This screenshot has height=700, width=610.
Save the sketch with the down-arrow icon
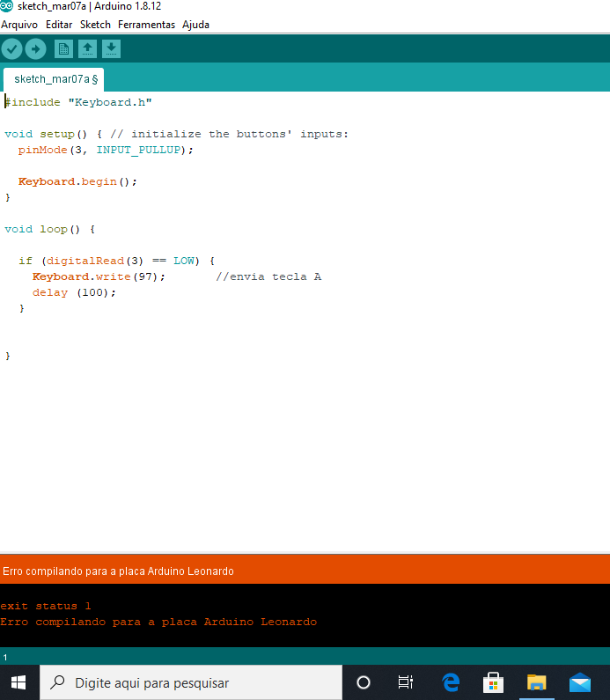tap(111, 48)
